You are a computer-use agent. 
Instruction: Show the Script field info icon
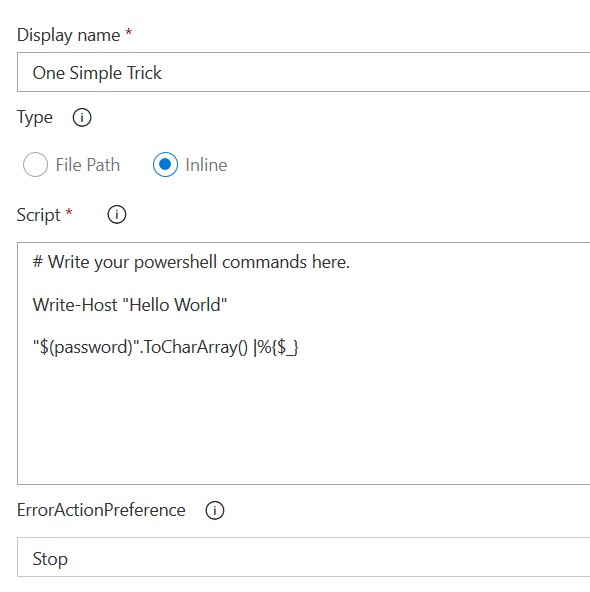point(117,215)
